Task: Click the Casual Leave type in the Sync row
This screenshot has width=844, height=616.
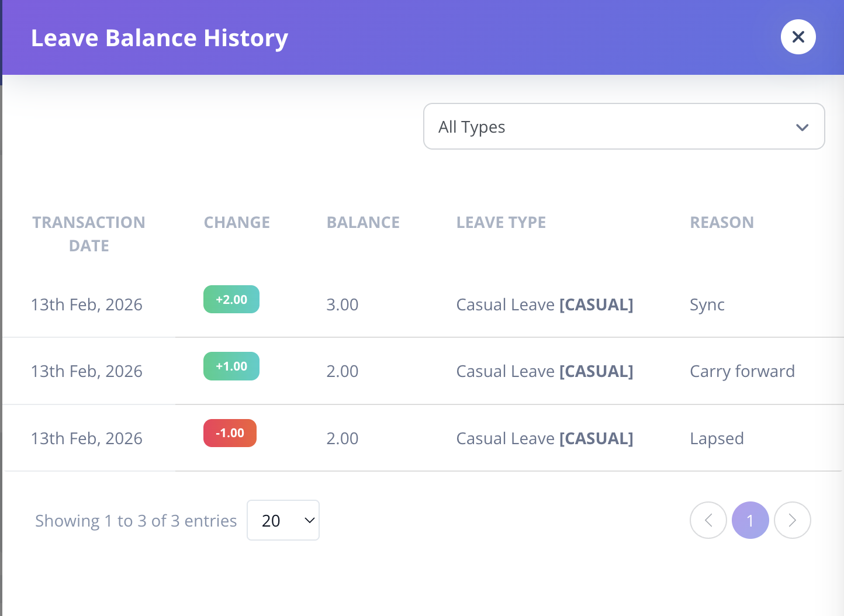Action: (x=545, y=304)
